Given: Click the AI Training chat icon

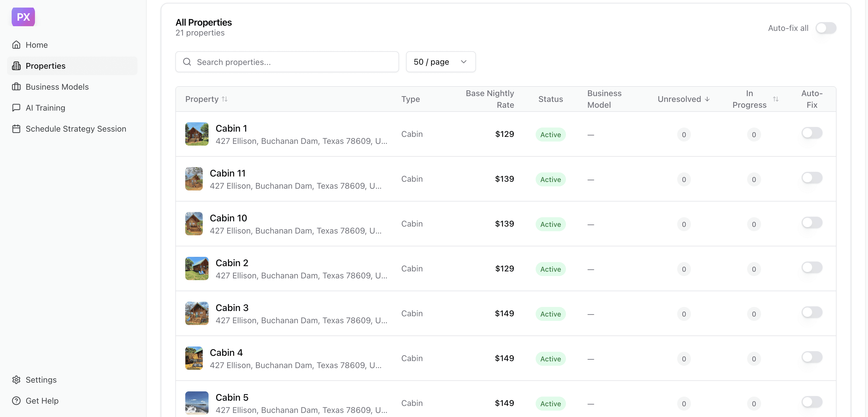Looking at the screenshot, I should coord(16,108).
